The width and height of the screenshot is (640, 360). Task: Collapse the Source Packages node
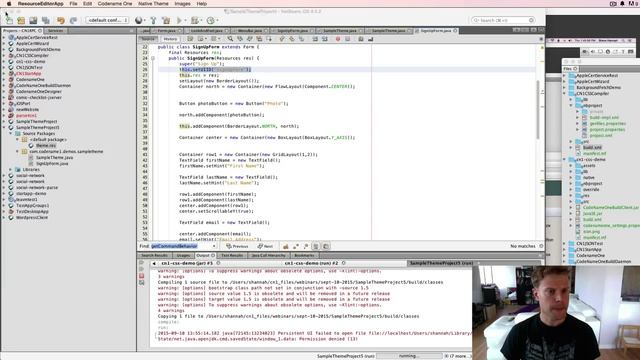click(11, 133)
